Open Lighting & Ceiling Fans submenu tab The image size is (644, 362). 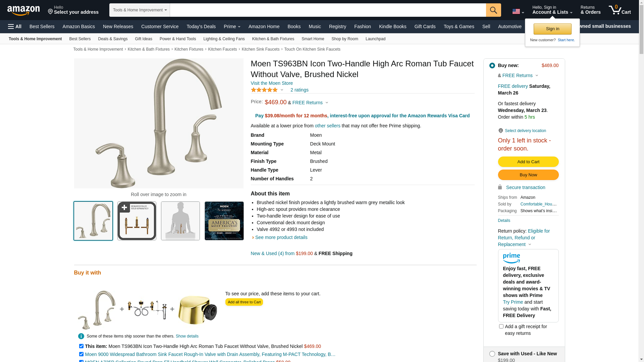coord(224,39)
